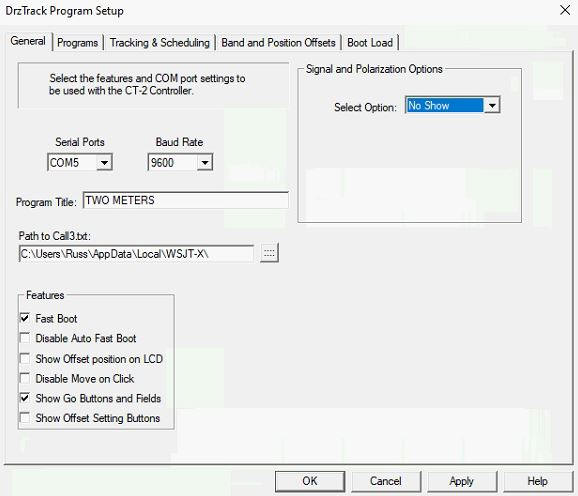Open the Serial Ports COM5 dropdown
The image size is (578, 496).
tap(104, 163)
